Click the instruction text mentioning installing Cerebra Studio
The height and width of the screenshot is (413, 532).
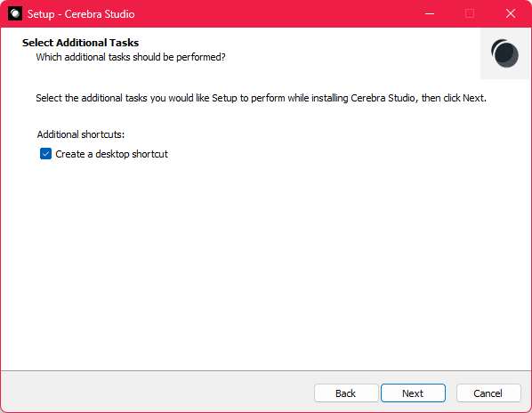point(261,98)
